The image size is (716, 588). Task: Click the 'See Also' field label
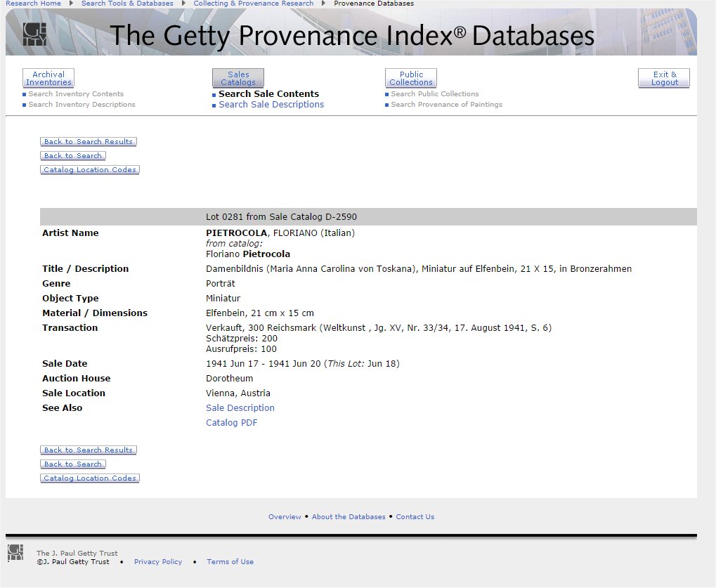(x=62, y=407)
